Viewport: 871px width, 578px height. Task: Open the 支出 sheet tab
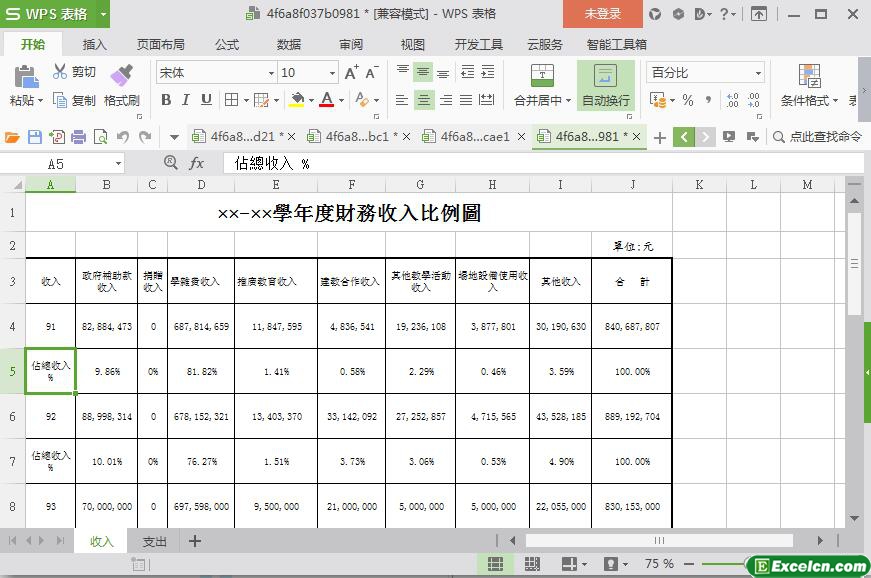[155, 541]
